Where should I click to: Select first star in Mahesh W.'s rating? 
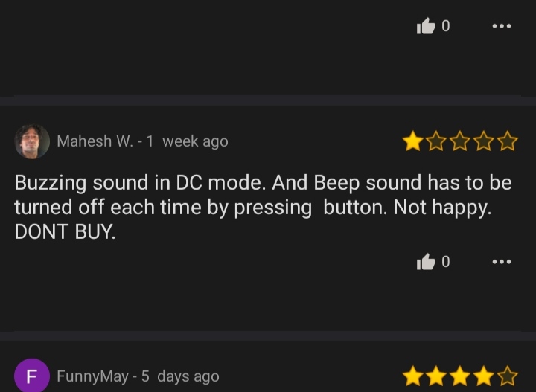click(413, 141)
